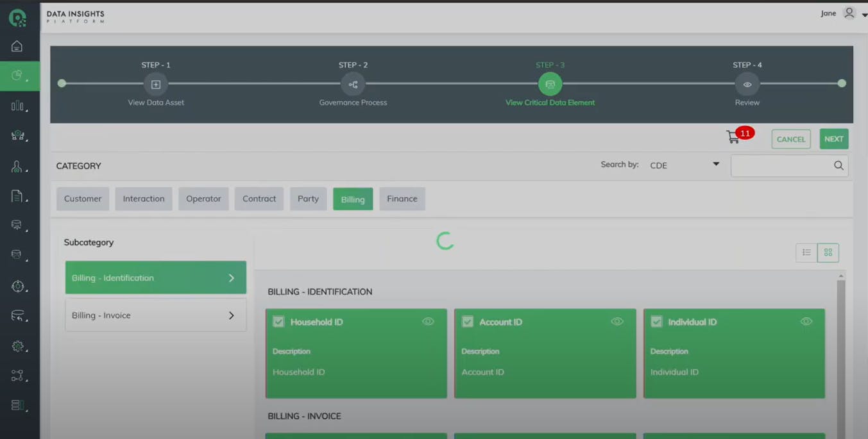The width and height of the screenshot is (868, 439).
Task: Open the shopping cart with 11 items
Action: point(733,137)
